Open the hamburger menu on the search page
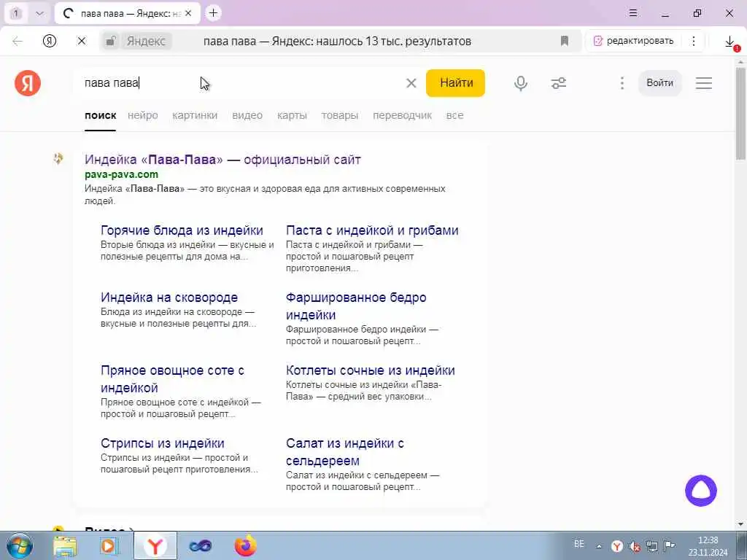Viewport: 747px width, 560px height. point(704,83)
